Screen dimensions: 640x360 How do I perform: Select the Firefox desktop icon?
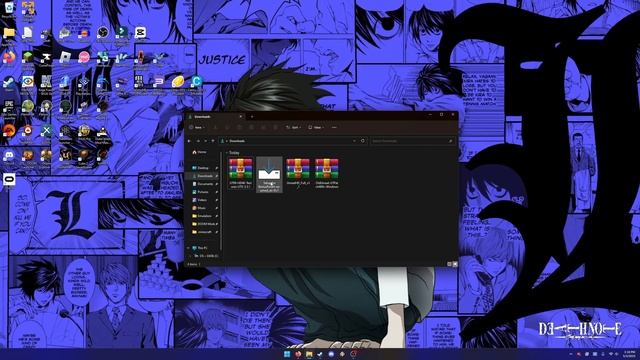tap(9, 58)
